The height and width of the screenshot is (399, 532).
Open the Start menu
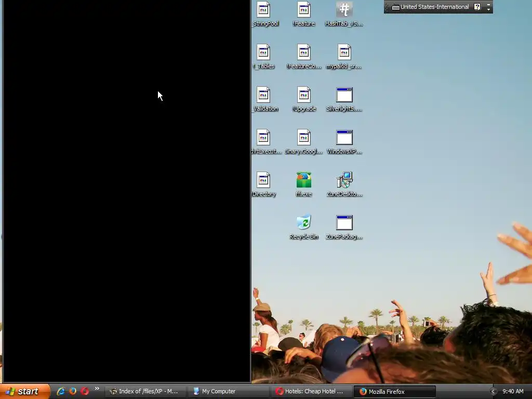tap(25, 391)
